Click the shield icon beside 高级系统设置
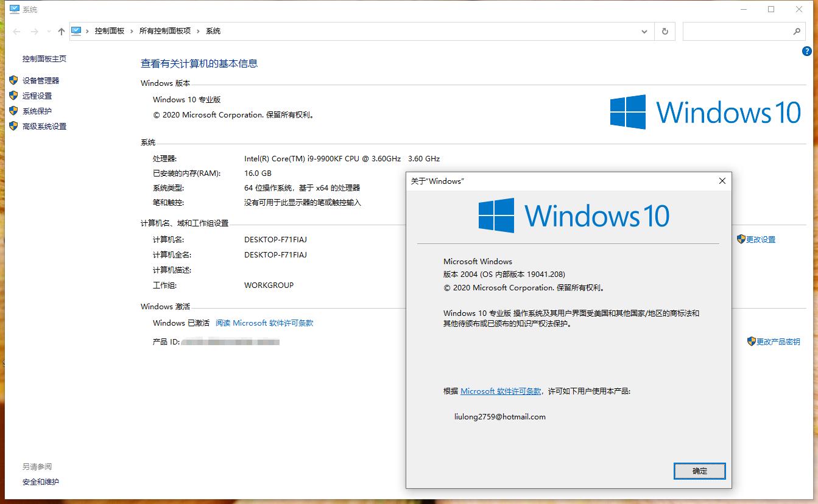 [x=13, y=126]
